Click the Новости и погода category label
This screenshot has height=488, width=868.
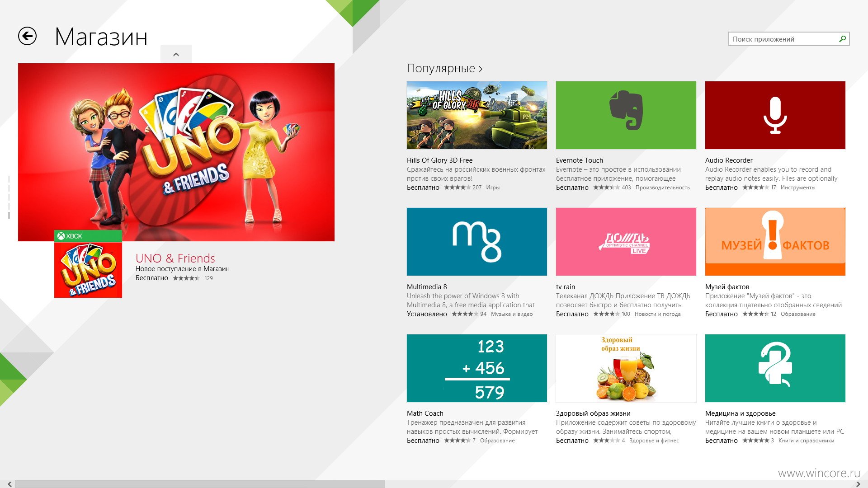[657, 314]
